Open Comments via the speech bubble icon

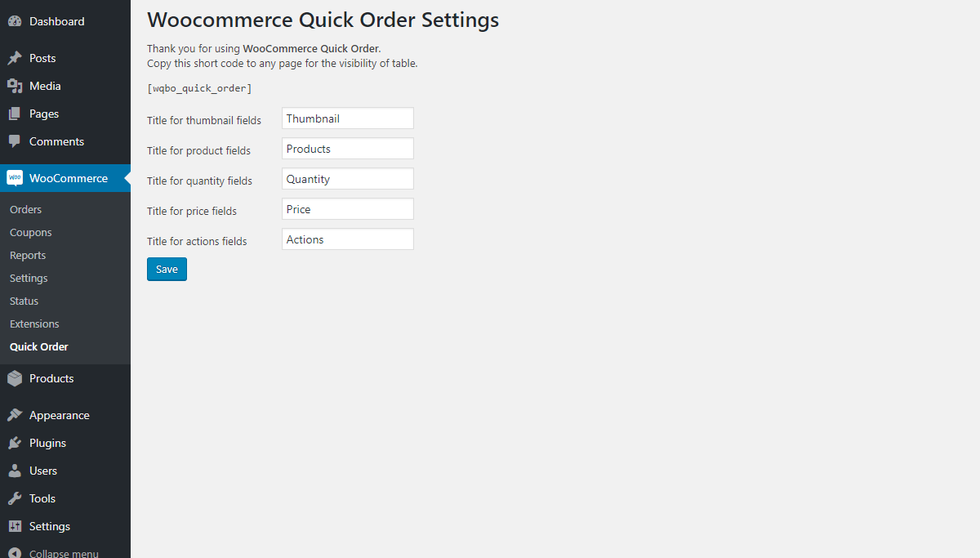[16, 141]
